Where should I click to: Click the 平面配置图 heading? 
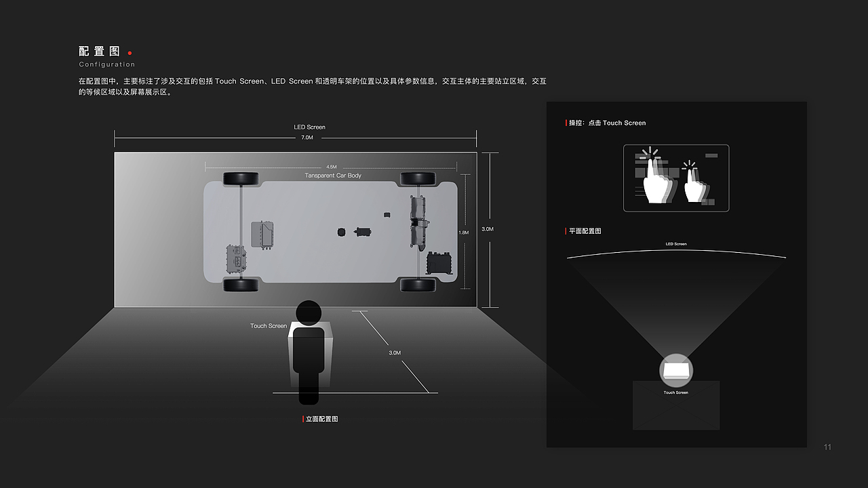pos(585,231)
